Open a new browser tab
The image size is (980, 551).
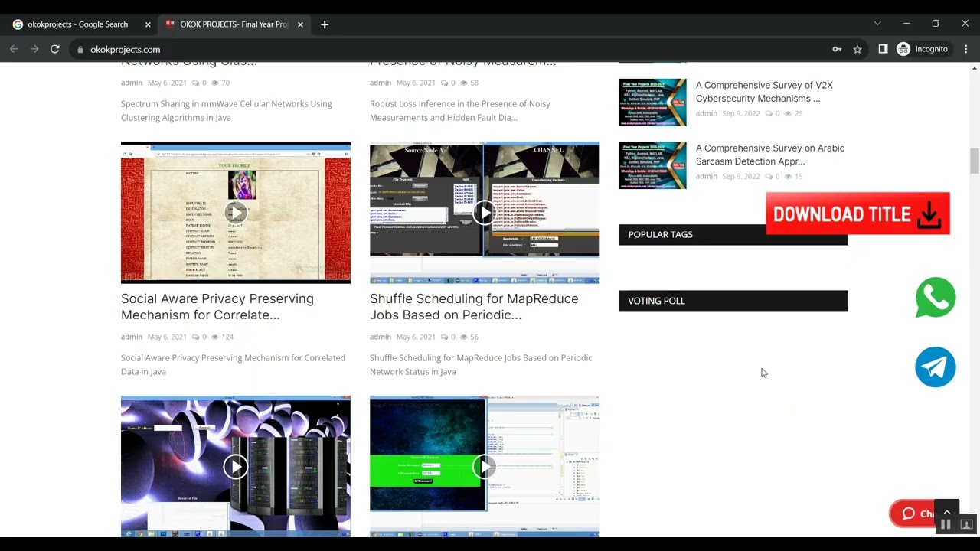pyautogui.click(x=325, y=24)
